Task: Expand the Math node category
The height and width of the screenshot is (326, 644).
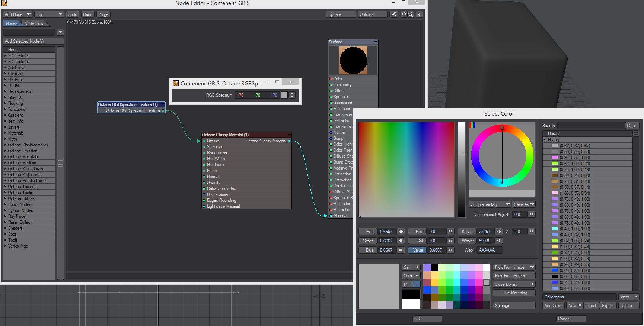Action: coord(5,139)
